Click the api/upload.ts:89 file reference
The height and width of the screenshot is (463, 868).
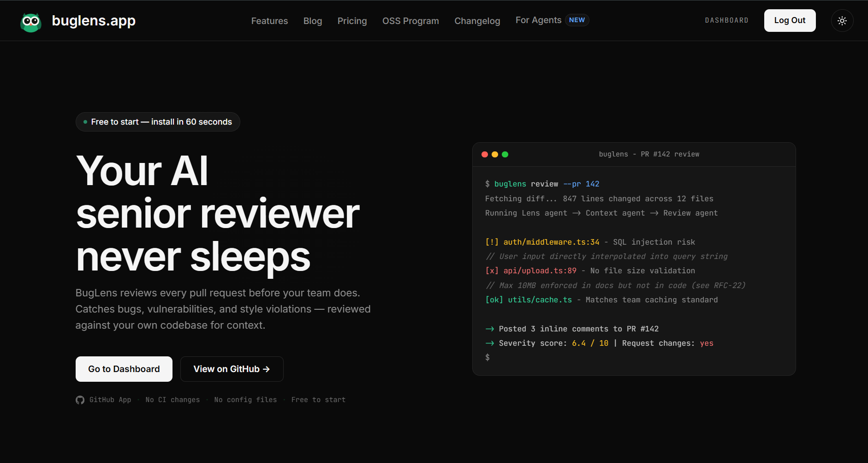[540, 271]
